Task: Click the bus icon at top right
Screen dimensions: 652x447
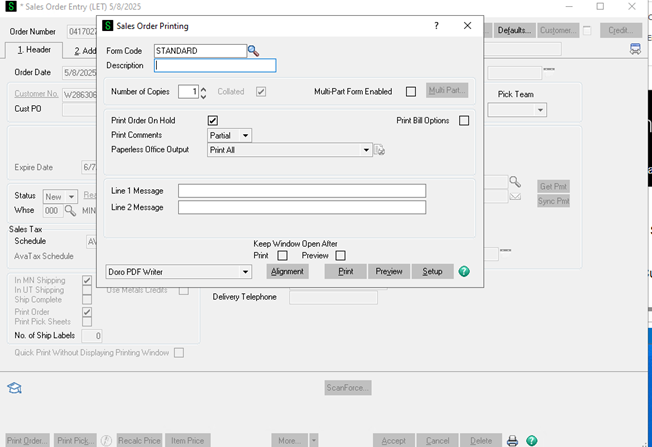Action: 635,49
